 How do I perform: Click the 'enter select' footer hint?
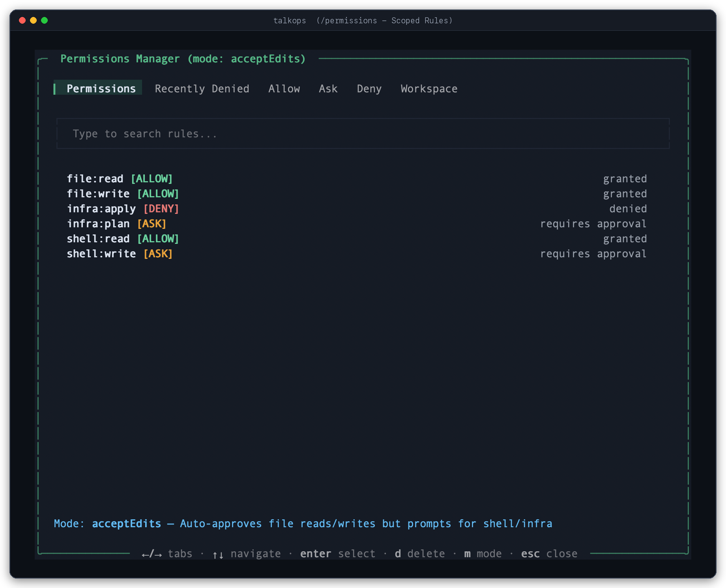(x=338, y=554)
